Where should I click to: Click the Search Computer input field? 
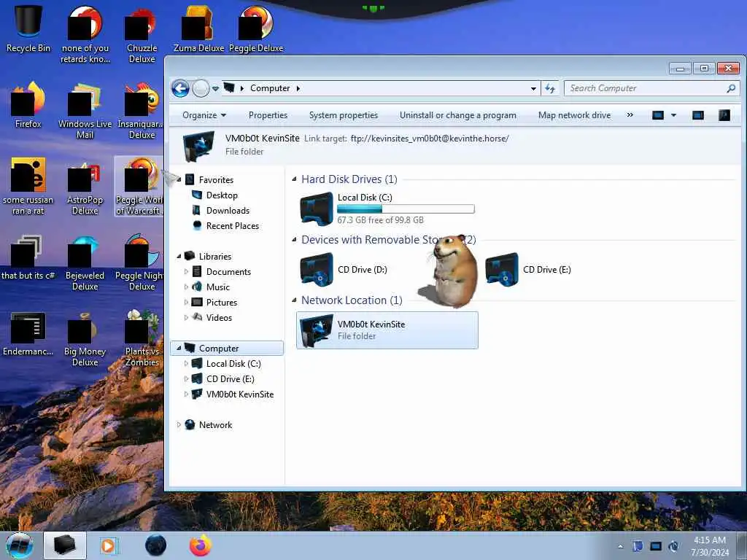click(651, 88)
